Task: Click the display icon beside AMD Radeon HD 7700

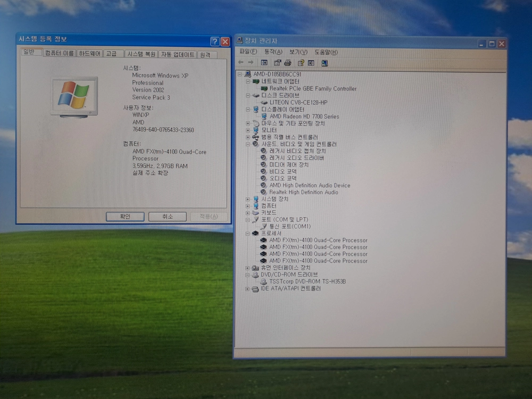Action: click(264, 117)
